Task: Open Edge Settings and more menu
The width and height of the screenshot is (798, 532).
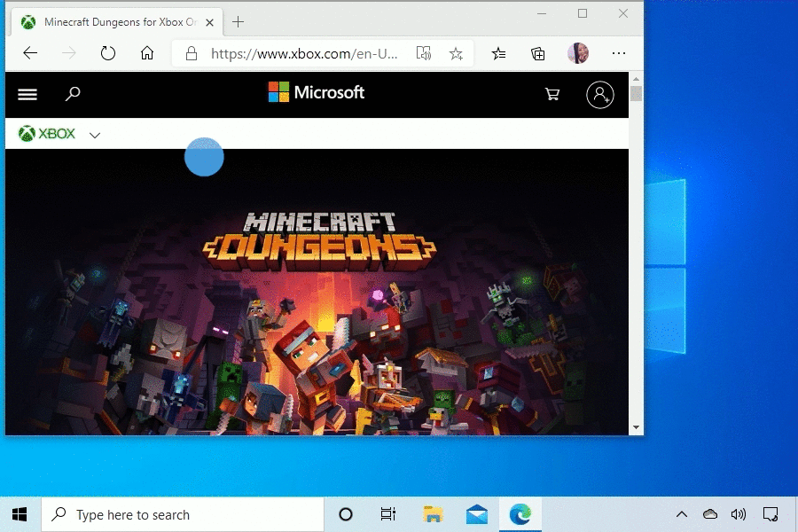Action: click(x=619, y=53)
